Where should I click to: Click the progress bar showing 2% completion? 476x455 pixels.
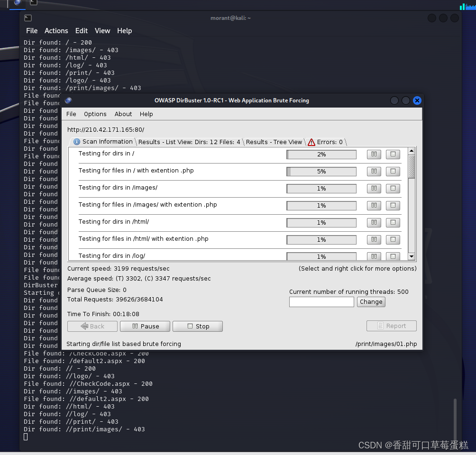321,154
